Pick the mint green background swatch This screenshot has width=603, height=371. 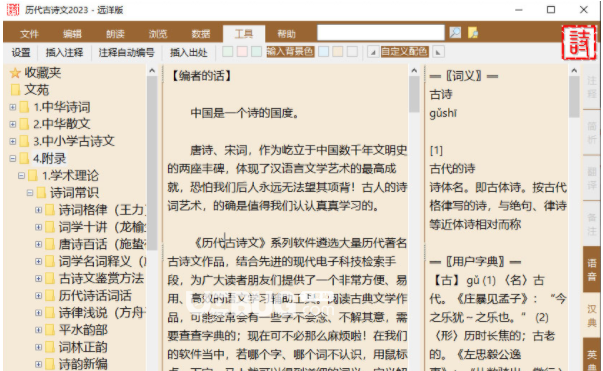click(257, 52)
